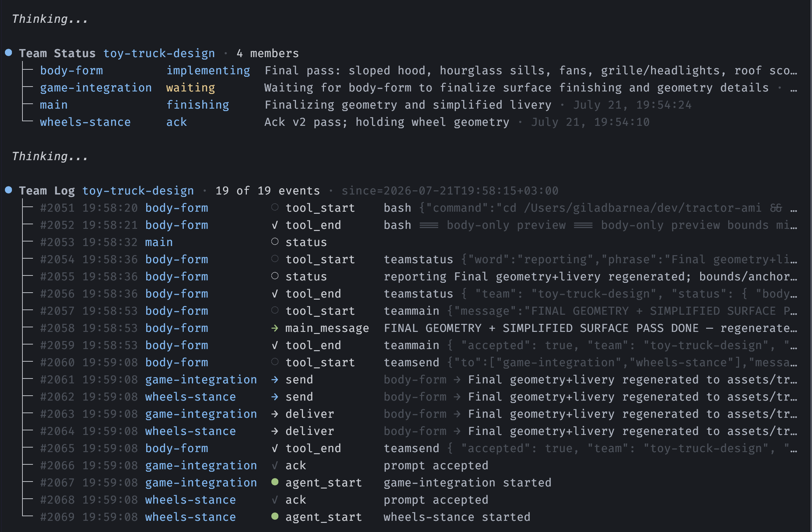This screenshot has height=532, width=812.
Task: Select game-integration member in Team Status
Action: [x=96, y=88]
